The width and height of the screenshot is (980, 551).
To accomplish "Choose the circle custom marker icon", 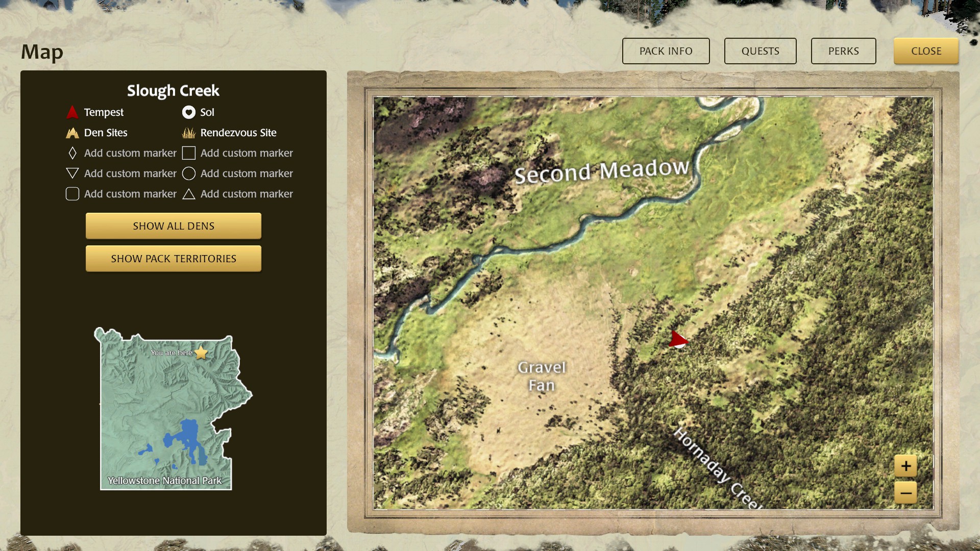I will coord(189,173).
